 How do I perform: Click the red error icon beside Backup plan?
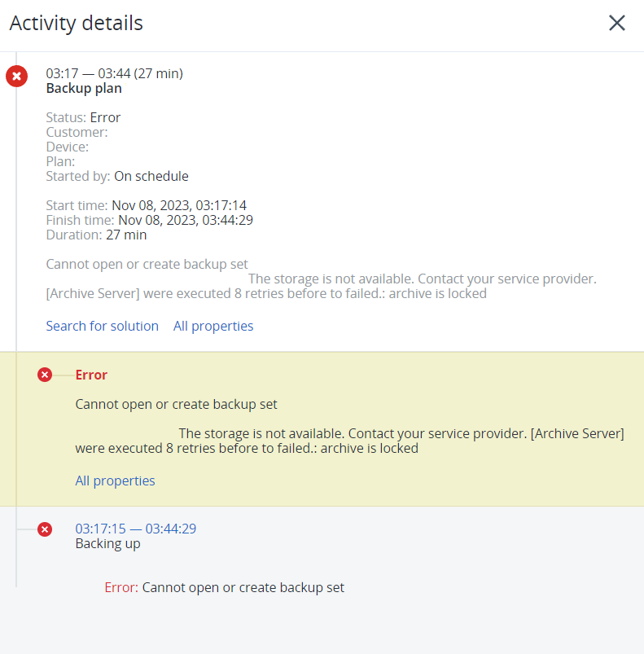[x=16, y=76]
